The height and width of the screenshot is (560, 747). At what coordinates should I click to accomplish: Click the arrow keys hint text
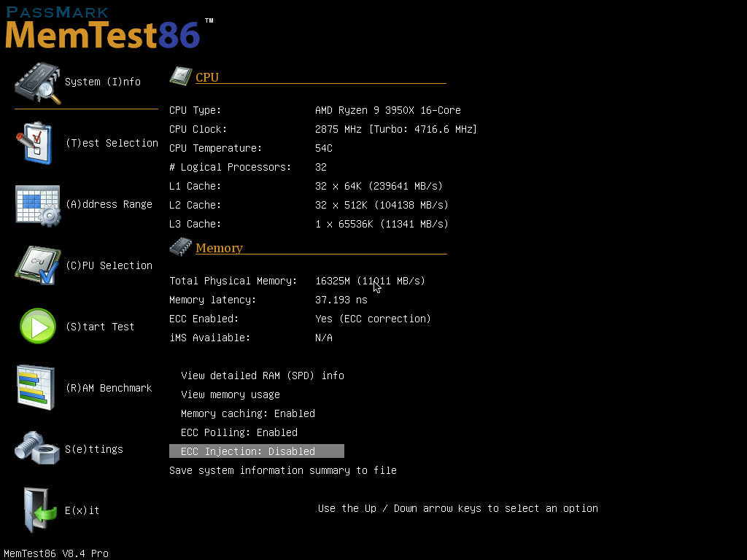click(458, 508)
